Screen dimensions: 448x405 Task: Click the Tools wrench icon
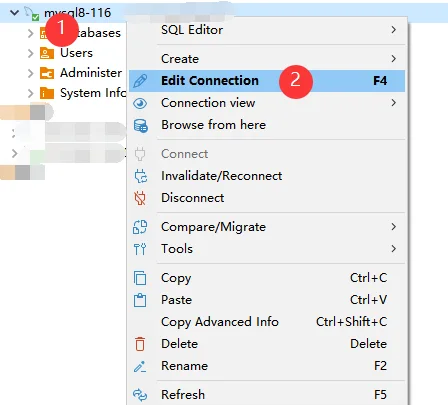click(x=140, y=249)
